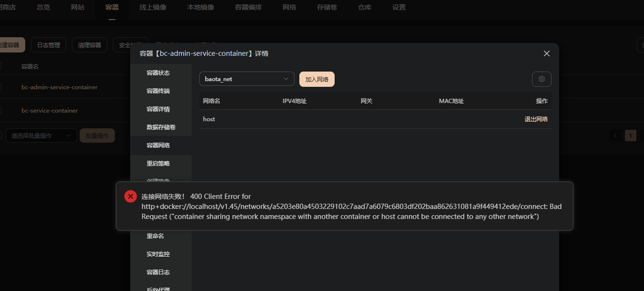View 实时监控 in sidebar

[158, 254]
